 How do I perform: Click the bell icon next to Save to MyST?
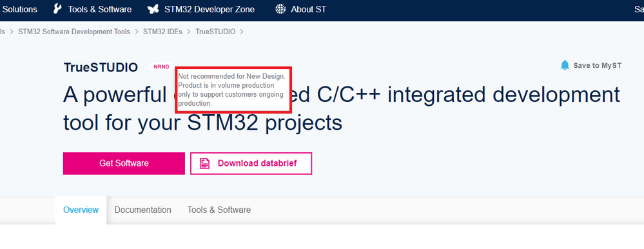565,65
